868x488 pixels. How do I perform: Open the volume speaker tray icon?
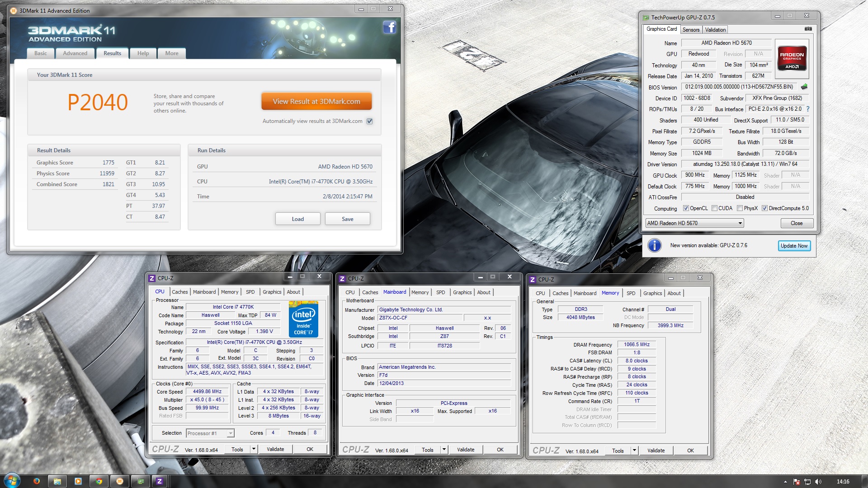(x=818, y=482)
